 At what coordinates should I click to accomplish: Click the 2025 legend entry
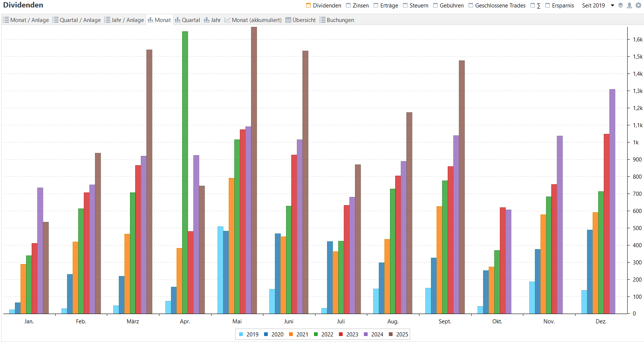coord(402,335)
